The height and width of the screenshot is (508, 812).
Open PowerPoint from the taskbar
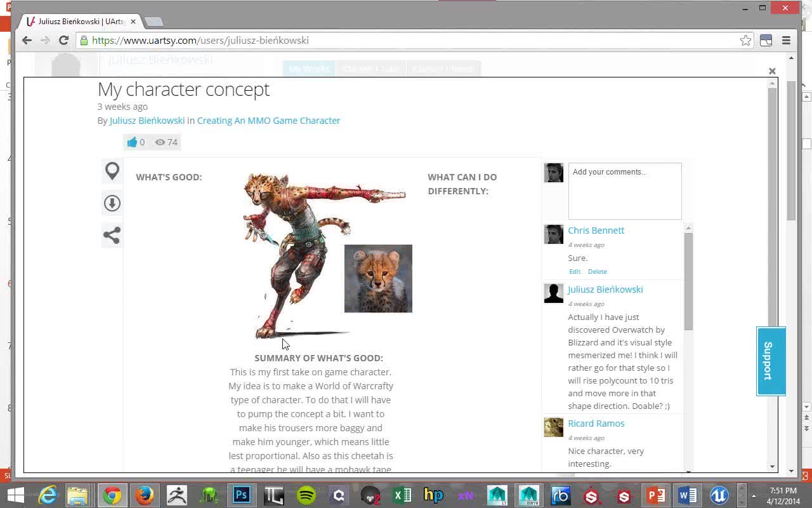click(655, 495)
